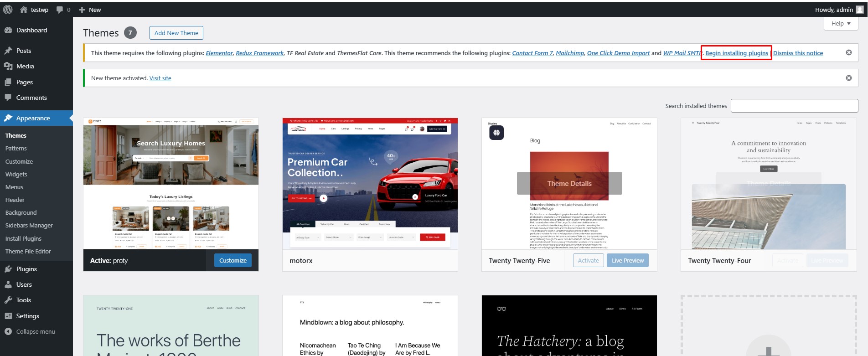Click the Tools wrench icon
The height and width of the screenshot is (356, 868).
[8, 300]
